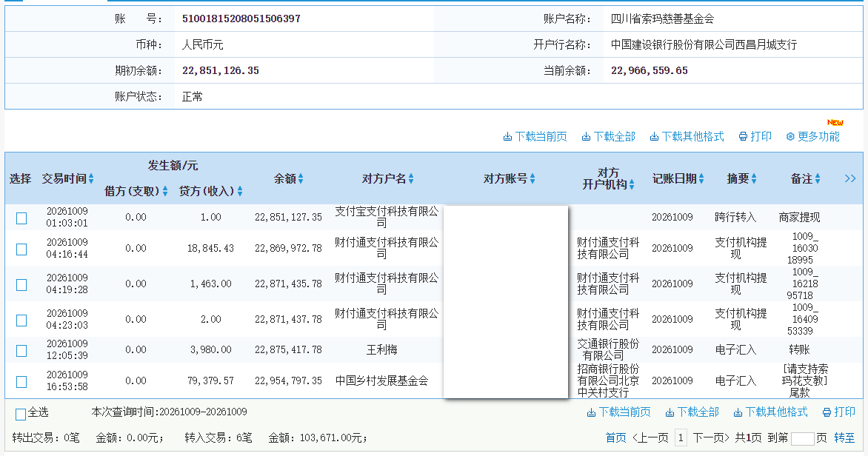Viewport: 868px width, 456px height.
Task: Click the top 下载当前页 download link
Action: 535,137
